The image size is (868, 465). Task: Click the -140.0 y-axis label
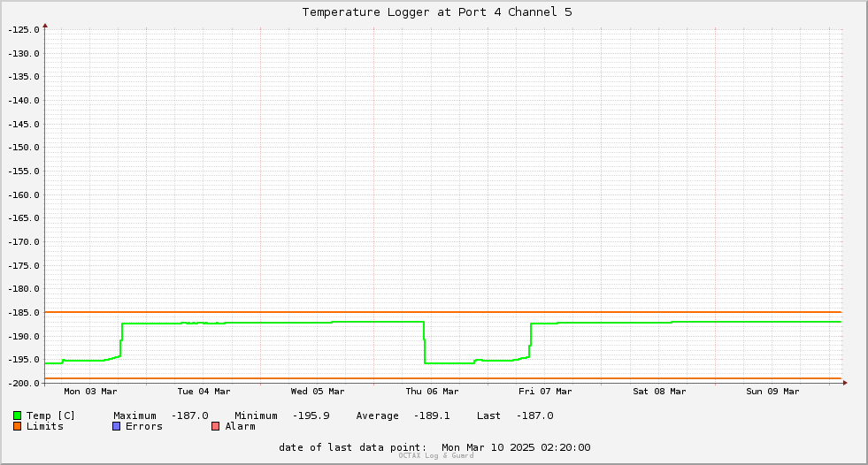coord(24,100)
